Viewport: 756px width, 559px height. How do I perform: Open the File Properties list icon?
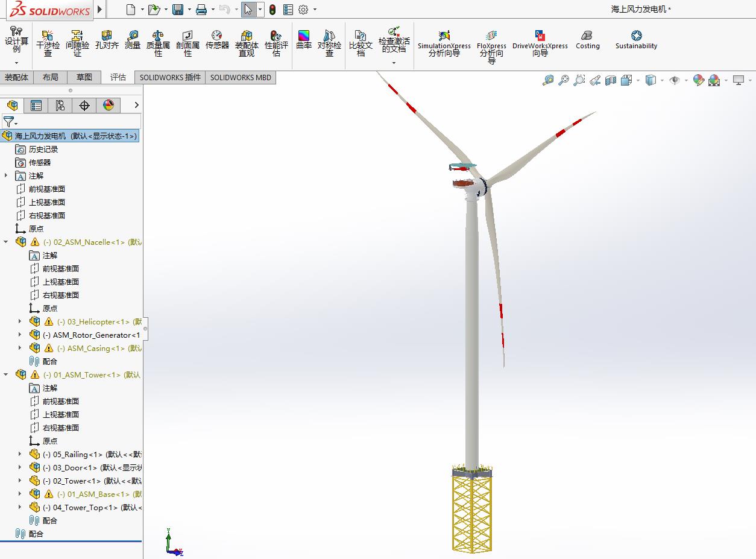click(x=288, y=10)
